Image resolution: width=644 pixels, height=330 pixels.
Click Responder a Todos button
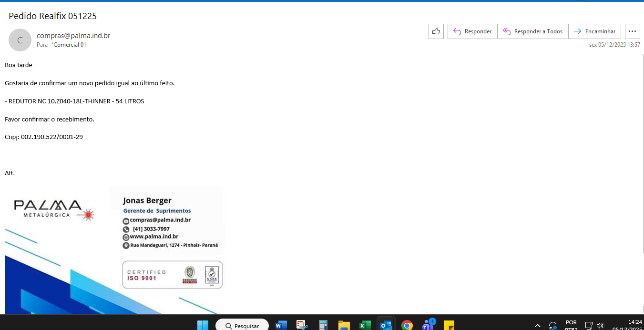click(533, 31)
